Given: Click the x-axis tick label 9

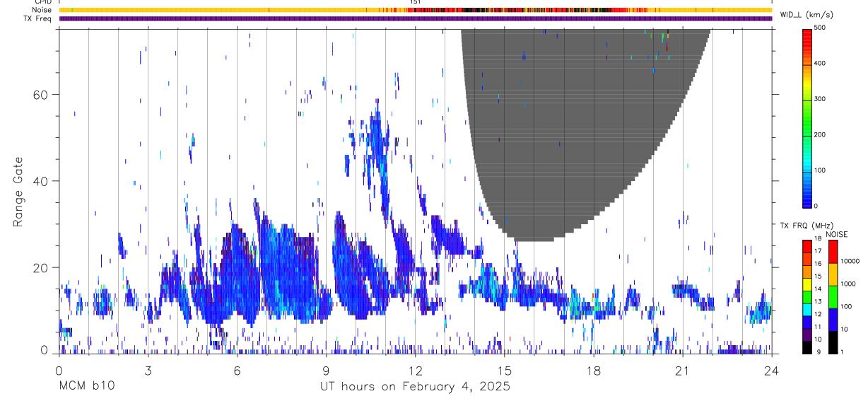Looking at the screenshot, I should click(326, 370).
